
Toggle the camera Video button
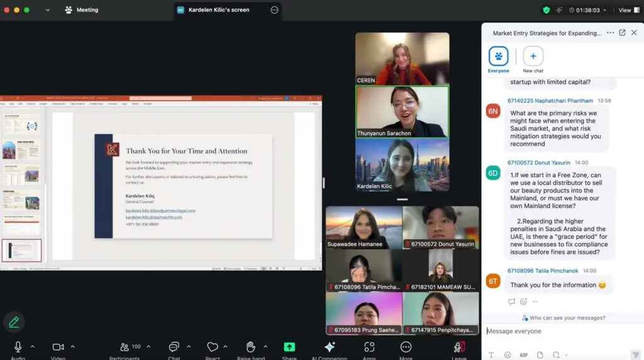58,347
